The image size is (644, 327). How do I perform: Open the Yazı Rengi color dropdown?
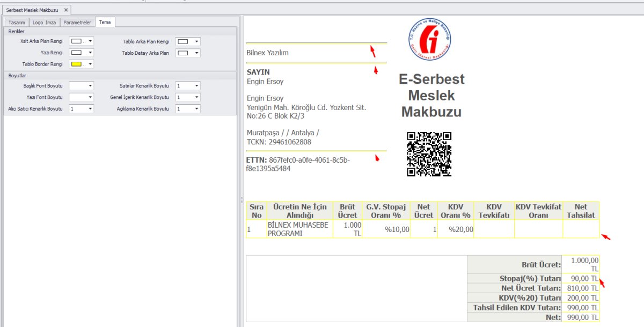click(81, 53)
